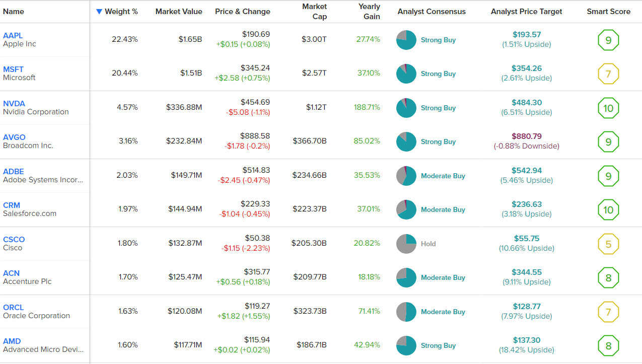Viewport: 642px width, 364px height.
Task: Click CSCO Hold consensus label
Action: click(x=429, y=244)
